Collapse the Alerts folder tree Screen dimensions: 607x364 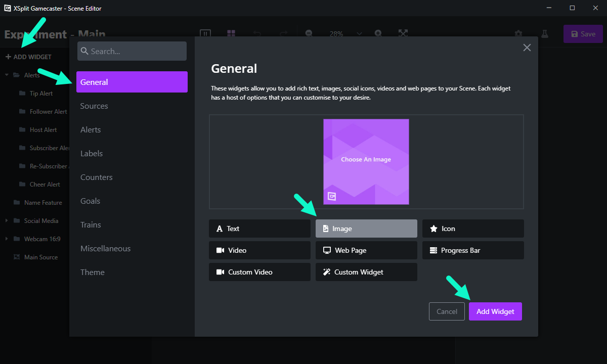pyautogui.click(x=7, y=75)
